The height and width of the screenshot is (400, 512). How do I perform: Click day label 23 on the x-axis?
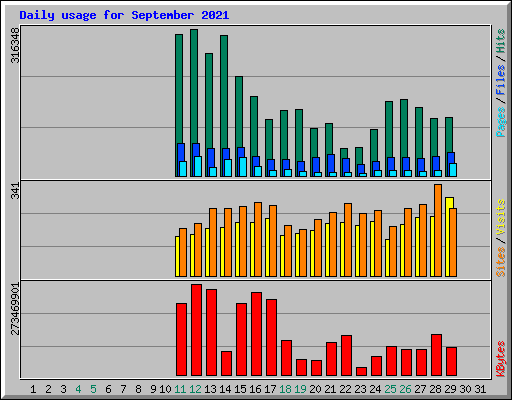[361, 389]
